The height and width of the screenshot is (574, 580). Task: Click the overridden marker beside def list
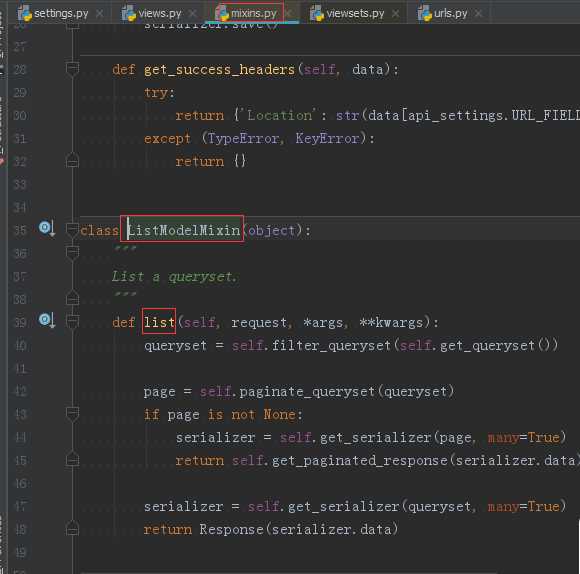click(x=47, y=320)
